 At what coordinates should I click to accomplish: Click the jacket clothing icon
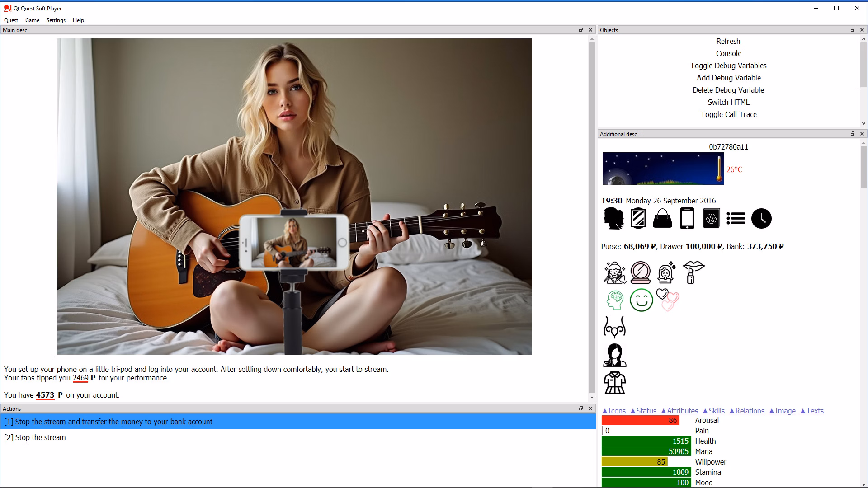pyautogui.click(x=614, y=383)
